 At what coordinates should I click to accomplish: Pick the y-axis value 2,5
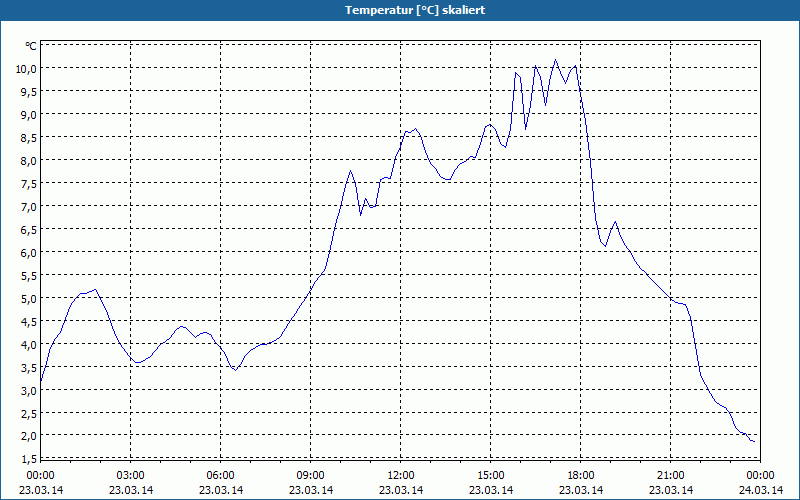click(29, 413)
